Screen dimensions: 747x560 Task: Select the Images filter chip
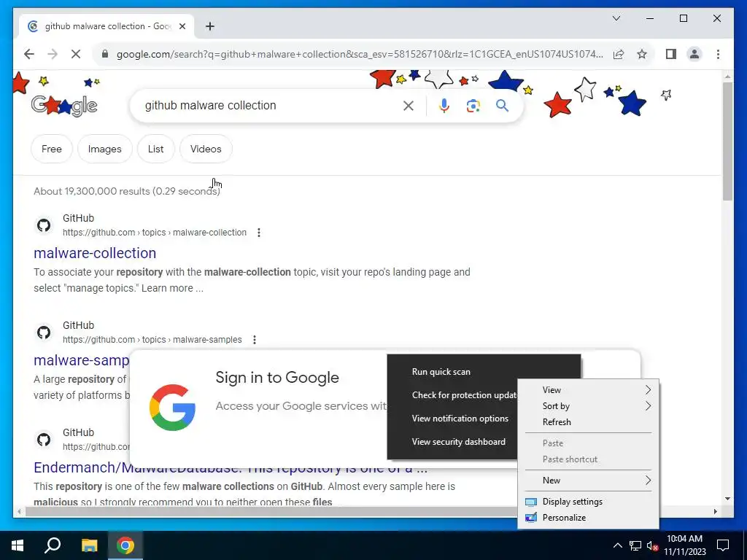point(105,149)
